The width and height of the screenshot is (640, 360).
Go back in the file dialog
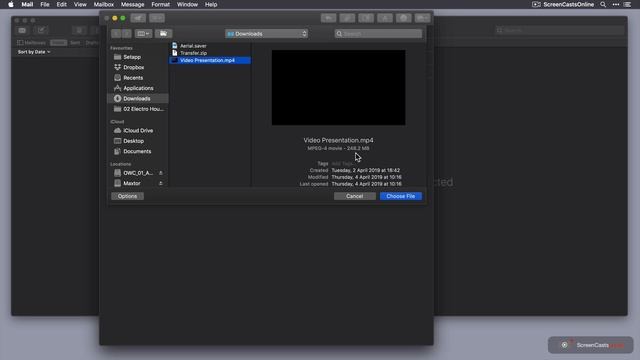tap(116, 34)
